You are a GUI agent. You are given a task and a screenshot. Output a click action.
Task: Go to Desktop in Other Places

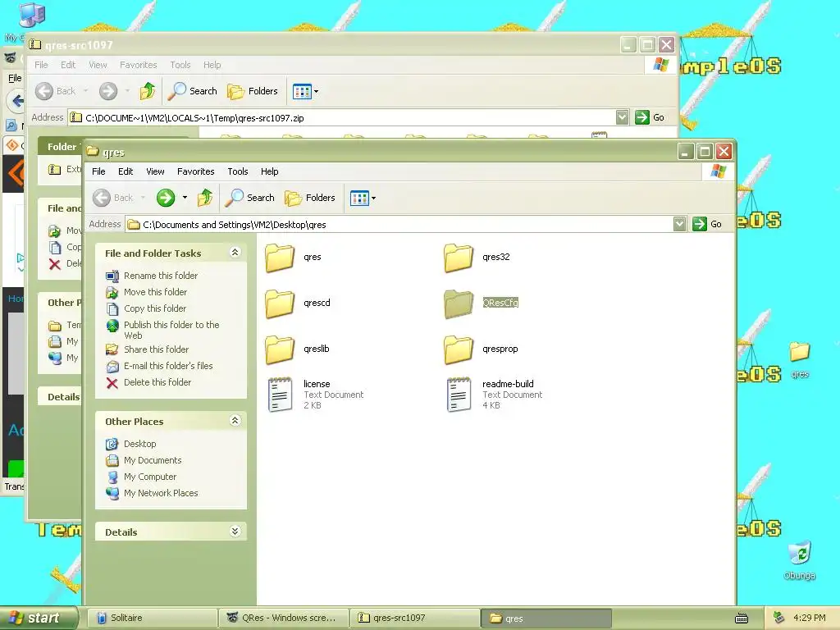click(x=139, y=444)
